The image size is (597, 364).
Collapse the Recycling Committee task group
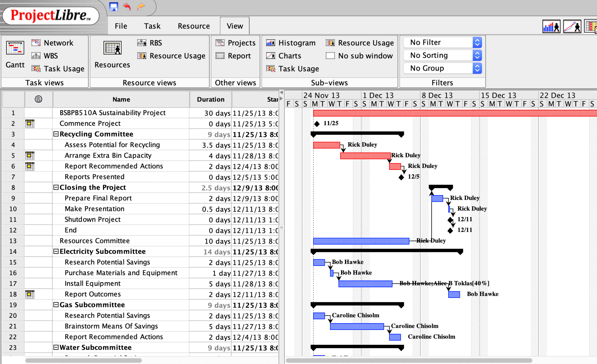click(x=56, y=134)
